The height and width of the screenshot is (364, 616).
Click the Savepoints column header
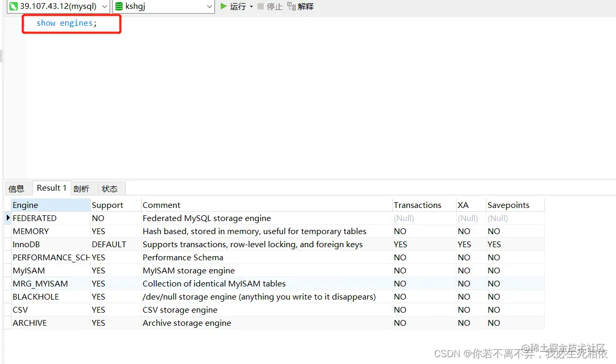(515, 205)
